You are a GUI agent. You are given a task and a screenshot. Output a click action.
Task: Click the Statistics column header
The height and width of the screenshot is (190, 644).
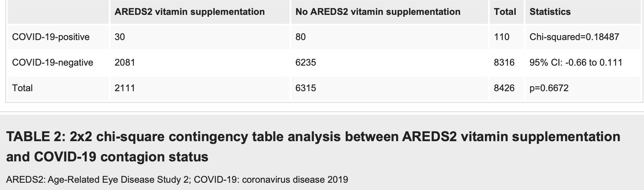coord(550,12)
